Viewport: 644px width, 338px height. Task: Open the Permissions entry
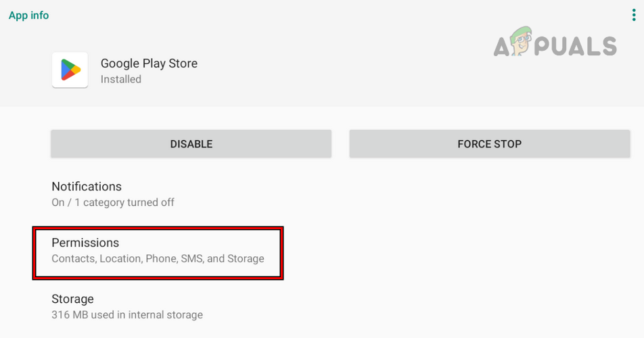click(85, 243)
